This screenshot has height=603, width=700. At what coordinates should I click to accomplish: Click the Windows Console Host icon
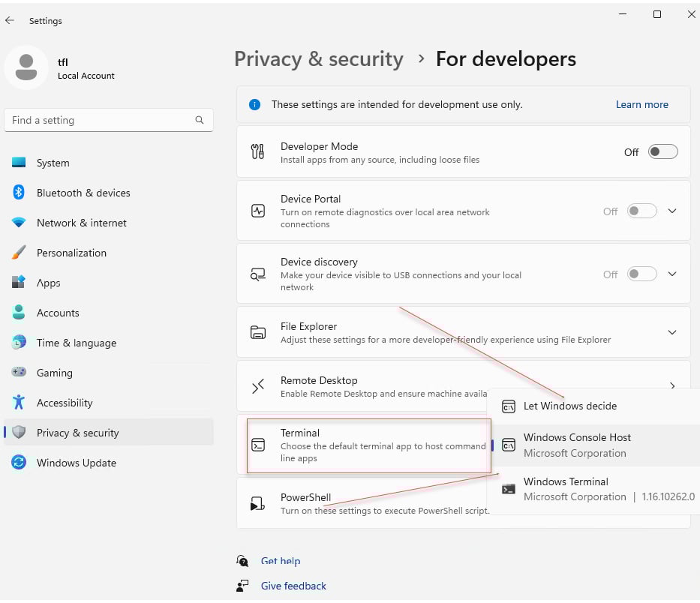coord(509,445)
